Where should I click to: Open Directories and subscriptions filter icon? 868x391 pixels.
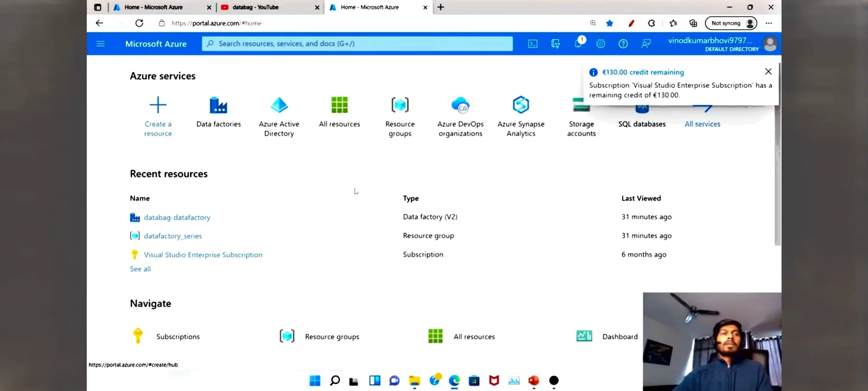tap(556, 44)
